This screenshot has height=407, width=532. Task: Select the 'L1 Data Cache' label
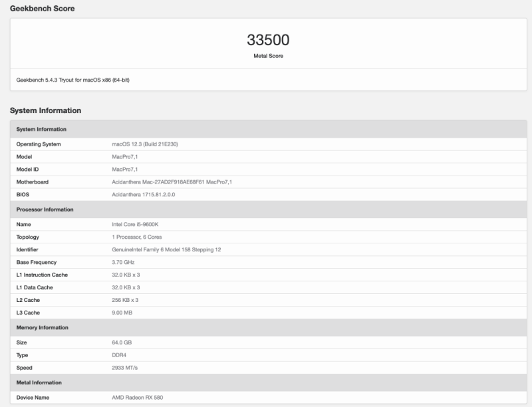point(35,287)
